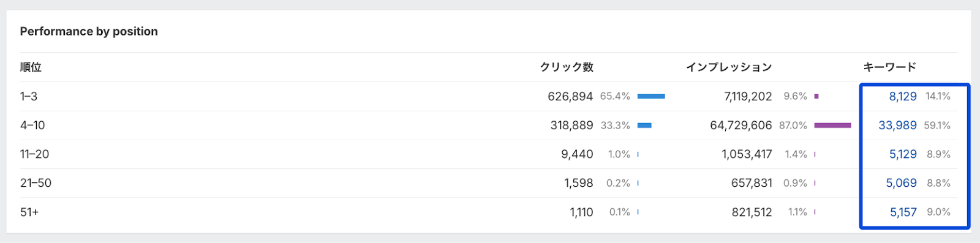Image resolution: width=980 pixels, height=243 pixels.
Task: Select the 21–50 position row label
Action: [36, 183]
